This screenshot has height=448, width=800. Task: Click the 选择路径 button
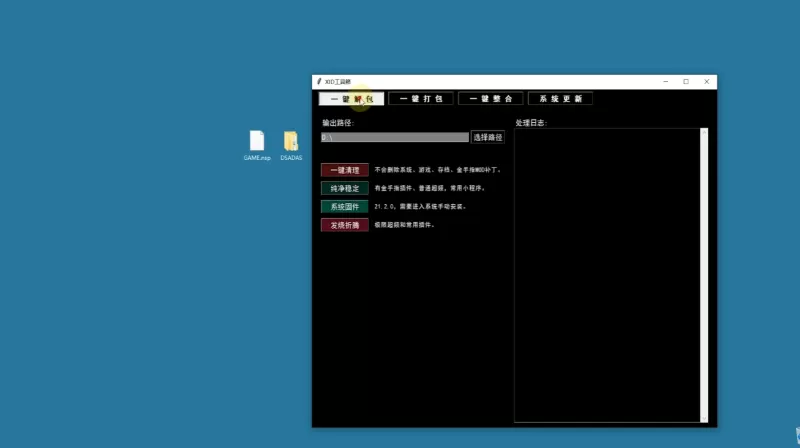click(x=488, y=137)
